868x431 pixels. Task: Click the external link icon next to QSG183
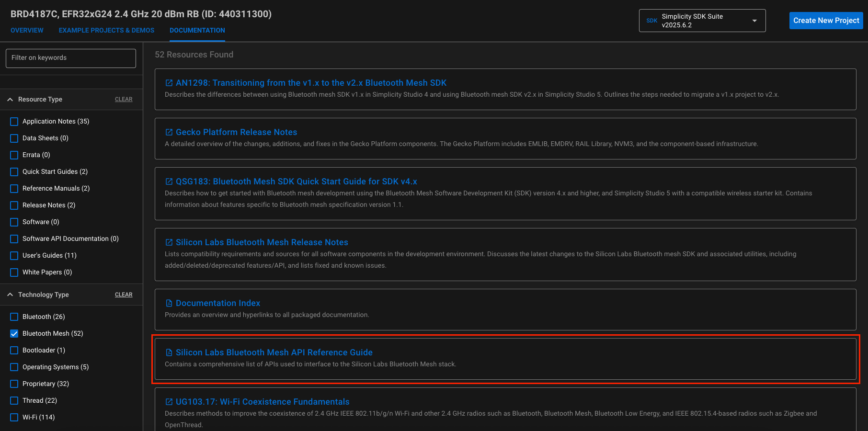(x=169, y=181)
